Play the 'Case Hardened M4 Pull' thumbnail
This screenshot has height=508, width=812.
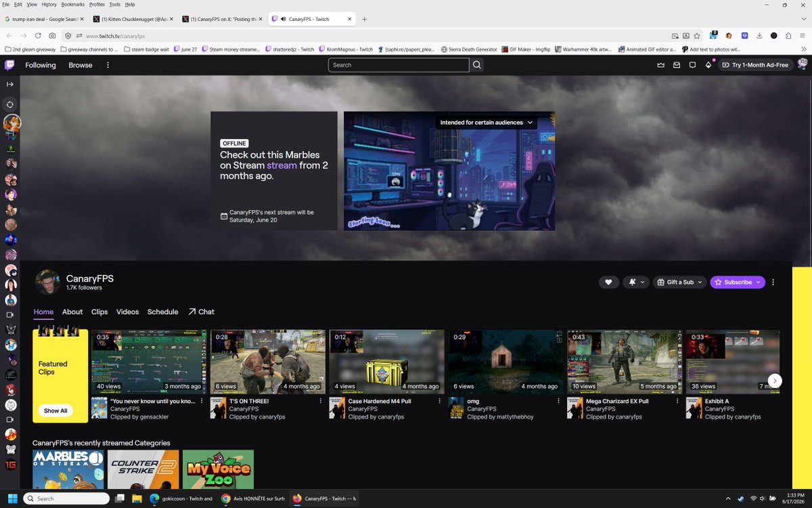tap(387, 362)
